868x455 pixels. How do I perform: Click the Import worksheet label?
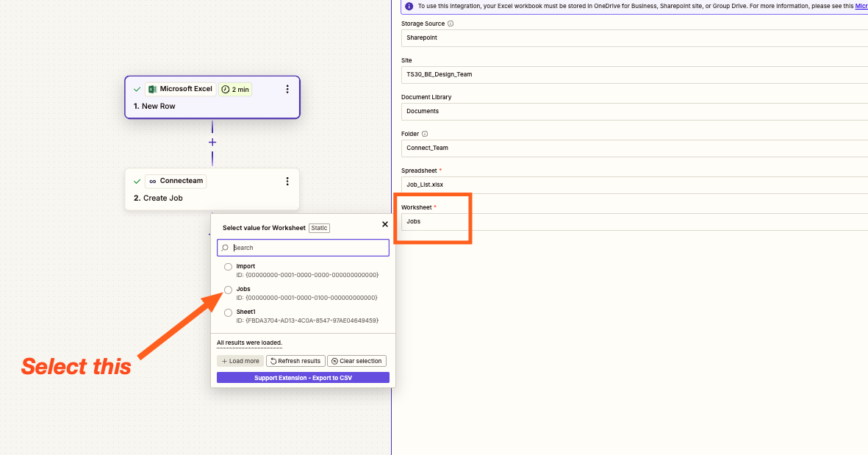(245, 266)
